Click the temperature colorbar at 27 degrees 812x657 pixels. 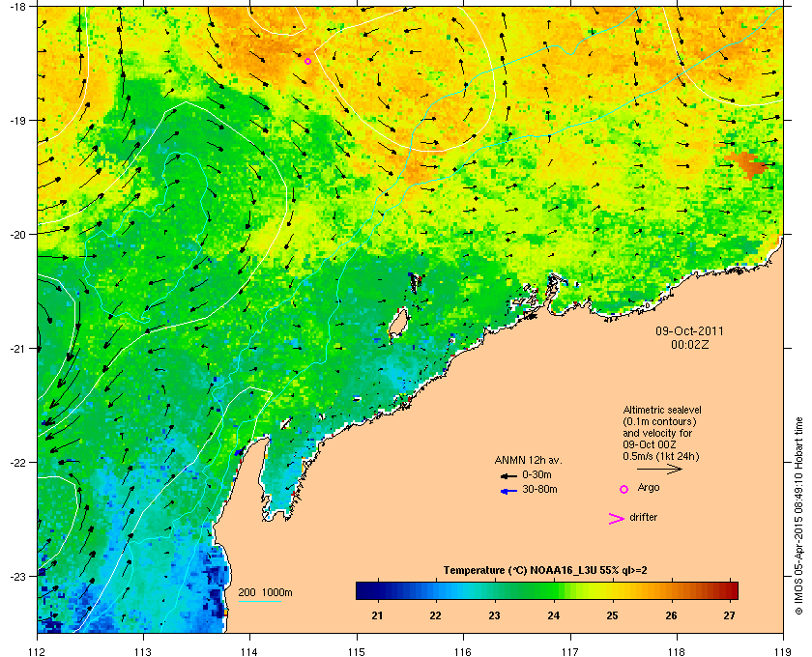click(730, 590)
